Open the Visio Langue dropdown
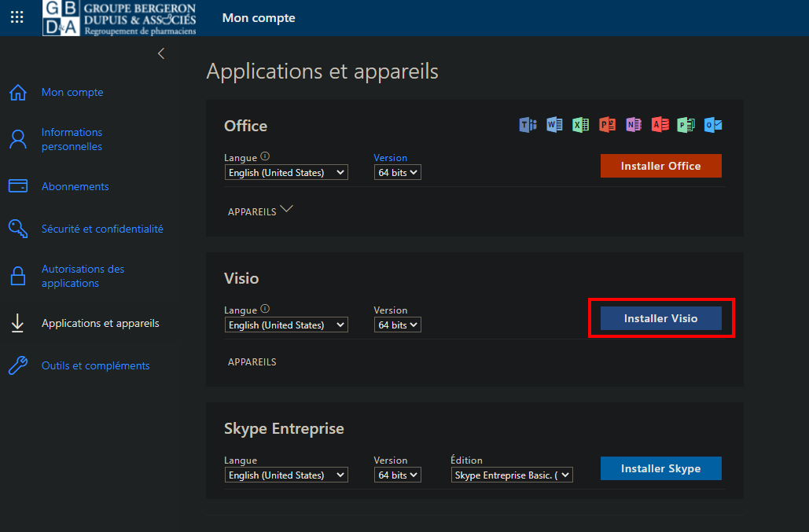 [x=286, y=325]
